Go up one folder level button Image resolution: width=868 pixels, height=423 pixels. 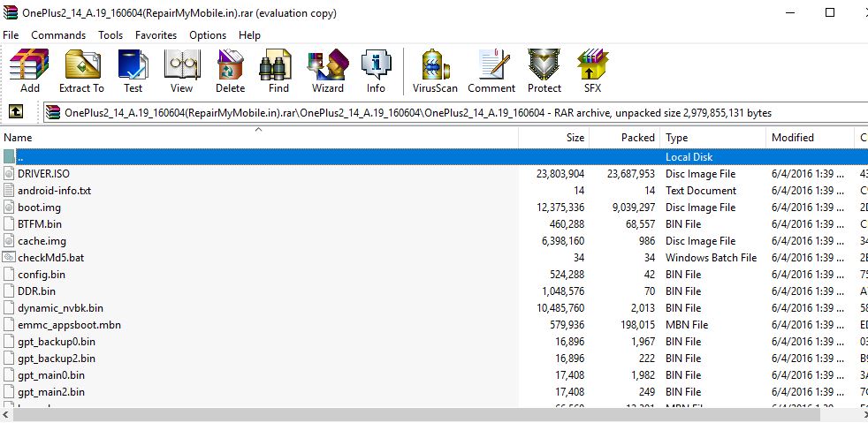tap(15, 112)
